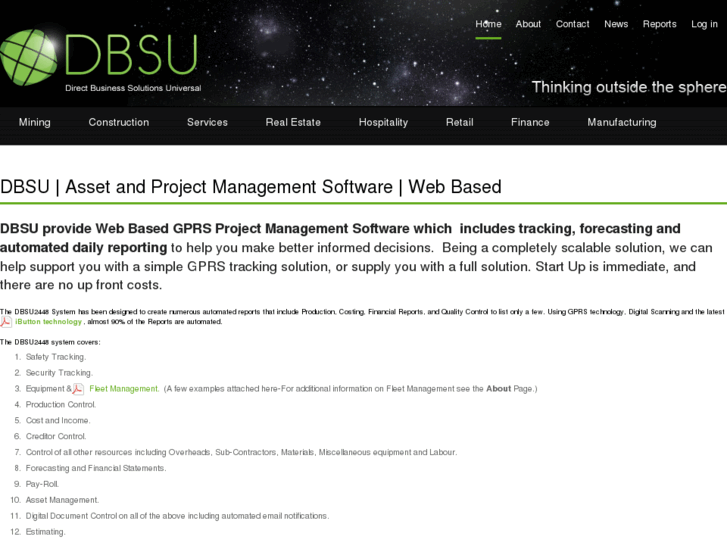The height and width of the screenshot is (545, 727).
Task: Click 'The DBSU2448 system covers:' text
Action: pyautogui.click(x=50, y=342)
